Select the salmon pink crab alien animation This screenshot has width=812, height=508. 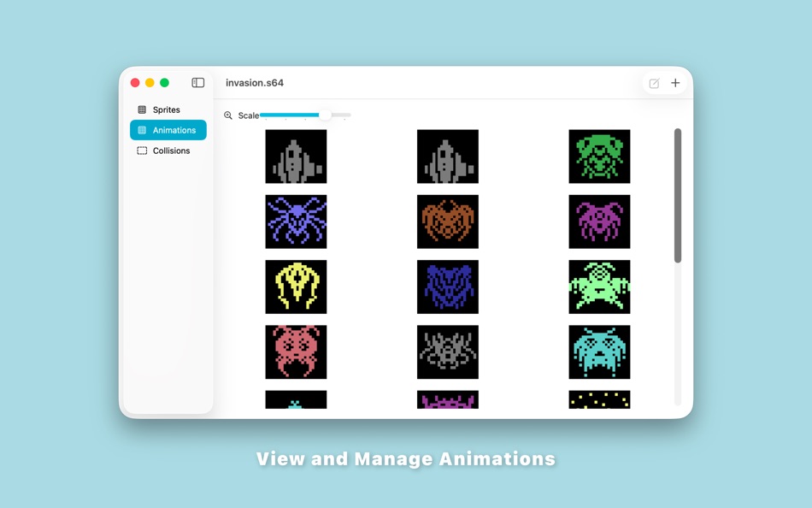297,352
